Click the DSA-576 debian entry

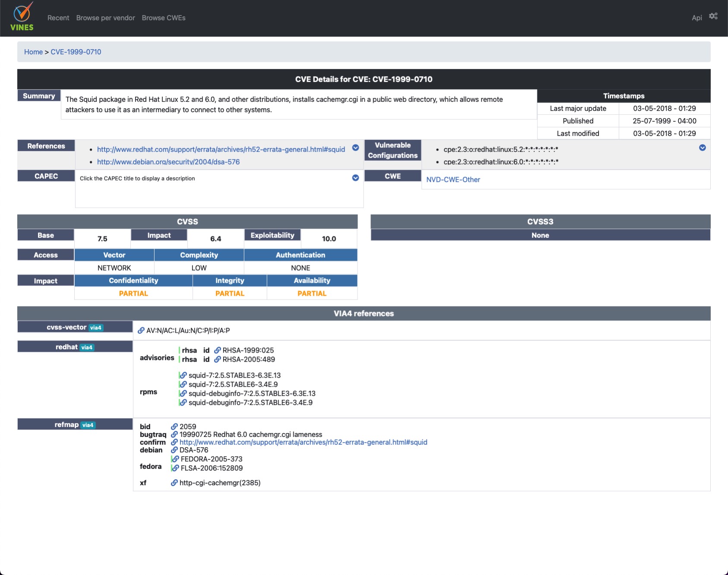[x=194, y=450]
